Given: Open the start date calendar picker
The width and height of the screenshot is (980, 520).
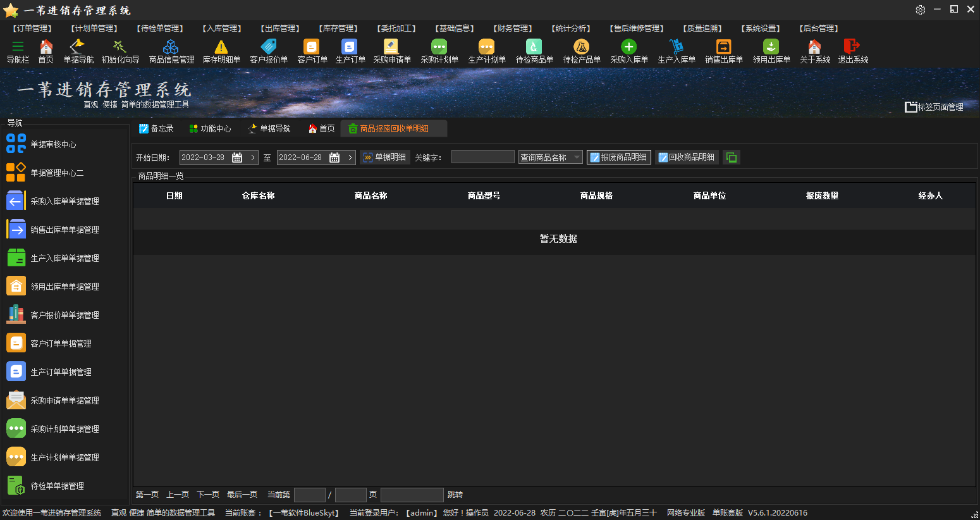Looking at the screenshot, I should pyautogui.click(x=237, y=158).
